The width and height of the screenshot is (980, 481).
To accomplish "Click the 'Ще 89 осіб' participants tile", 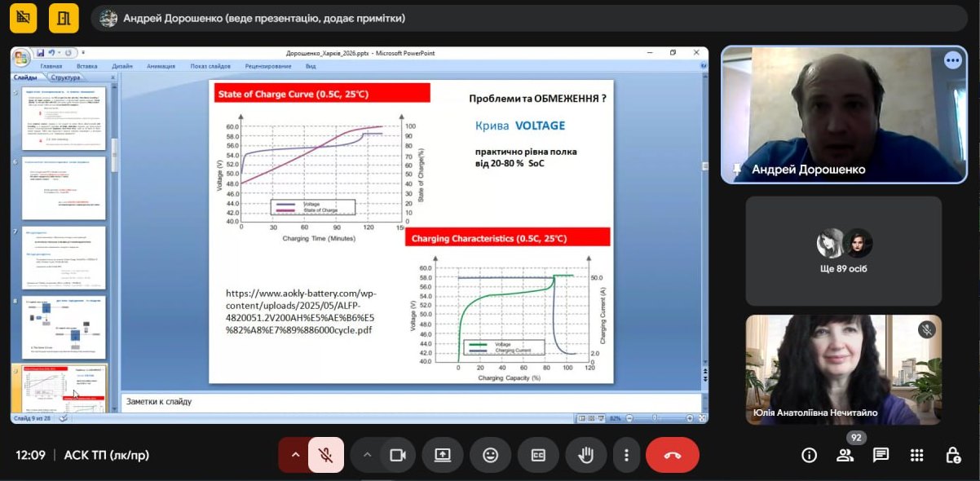I will coord(843,251).
